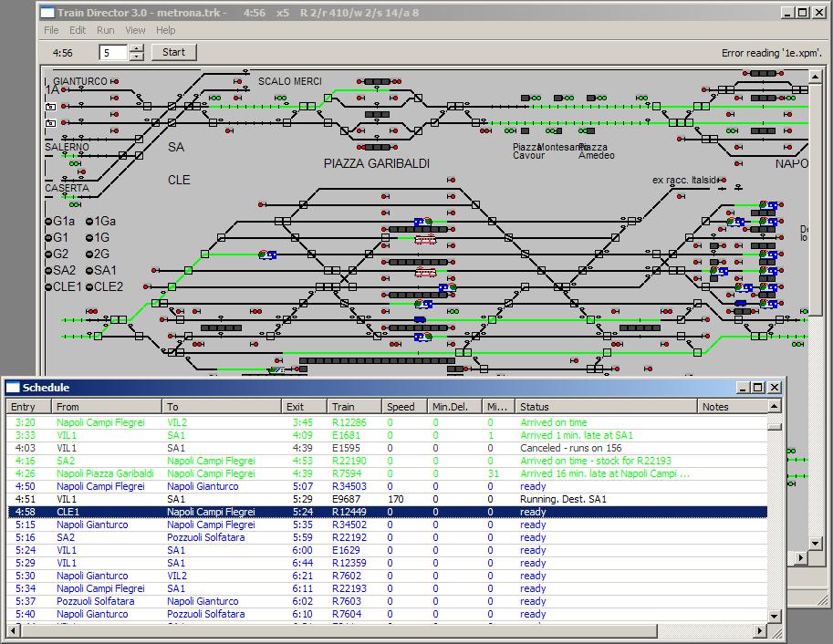Decrease the speed multiplier spinner
The height and width of the screenshot is (644, 833).
coord(137,57)
